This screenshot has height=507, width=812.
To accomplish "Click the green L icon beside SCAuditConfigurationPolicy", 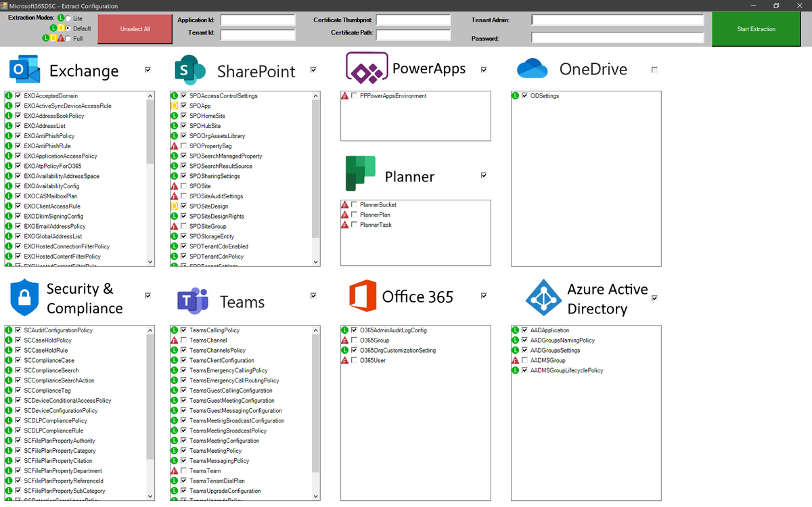I will (9, 330).
